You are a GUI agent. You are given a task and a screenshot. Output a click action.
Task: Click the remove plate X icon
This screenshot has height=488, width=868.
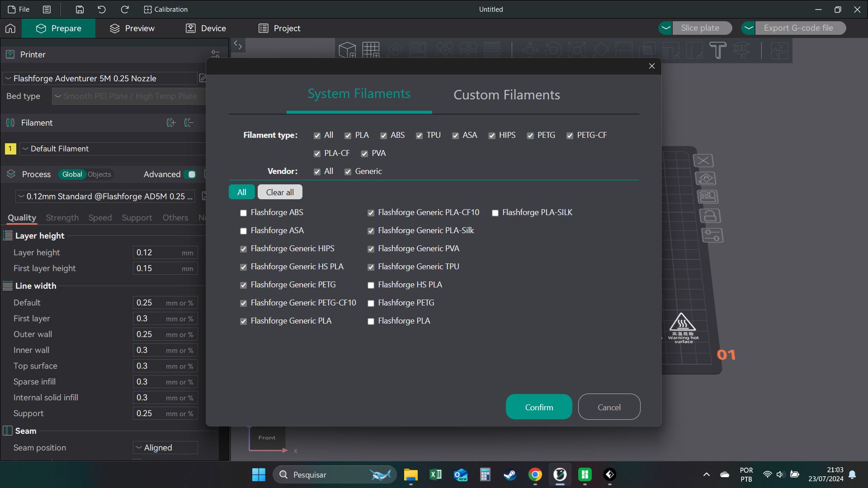(x=703, y=160)
